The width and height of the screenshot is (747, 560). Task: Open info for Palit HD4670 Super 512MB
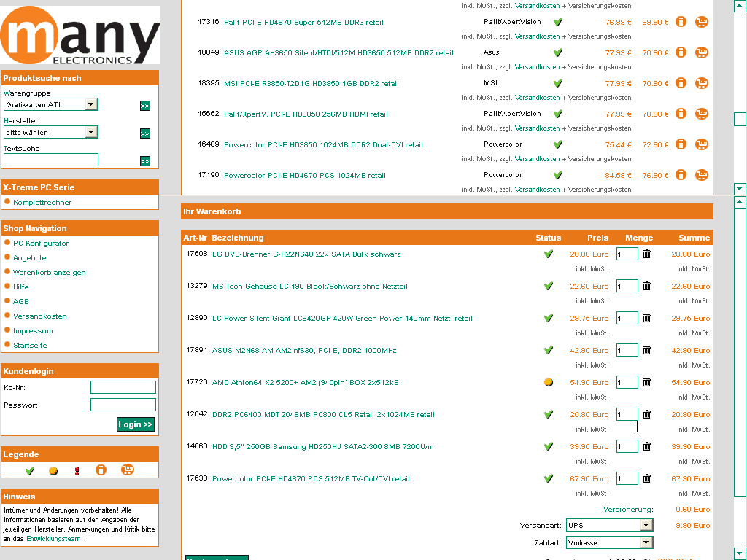pyautogui.click(x=681, y=22)
